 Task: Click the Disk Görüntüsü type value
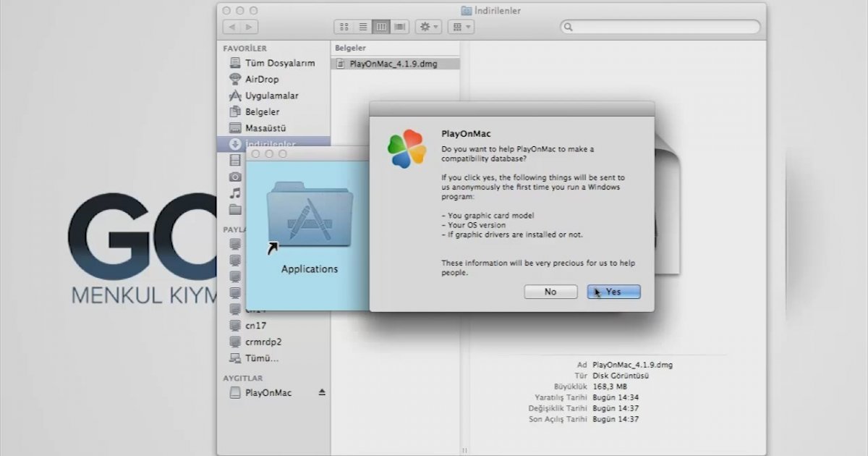coord(621,376)
